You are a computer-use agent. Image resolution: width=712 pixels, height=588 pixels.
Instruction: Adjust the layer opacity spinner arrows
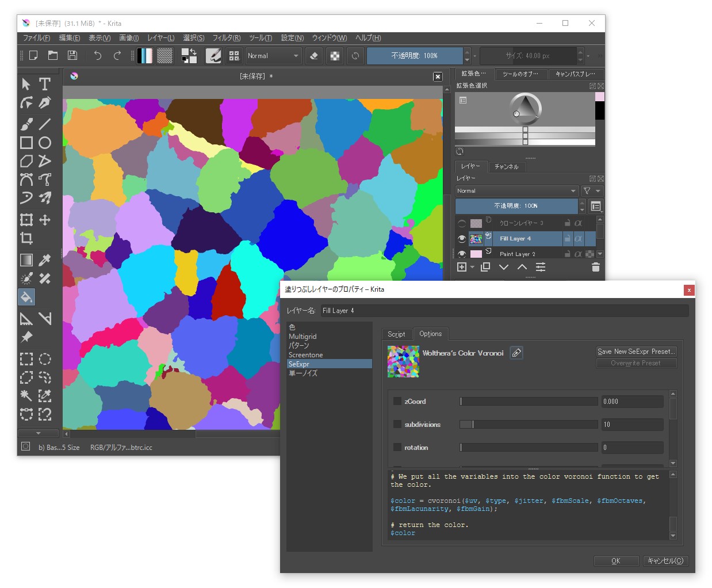tap(582, 206)
